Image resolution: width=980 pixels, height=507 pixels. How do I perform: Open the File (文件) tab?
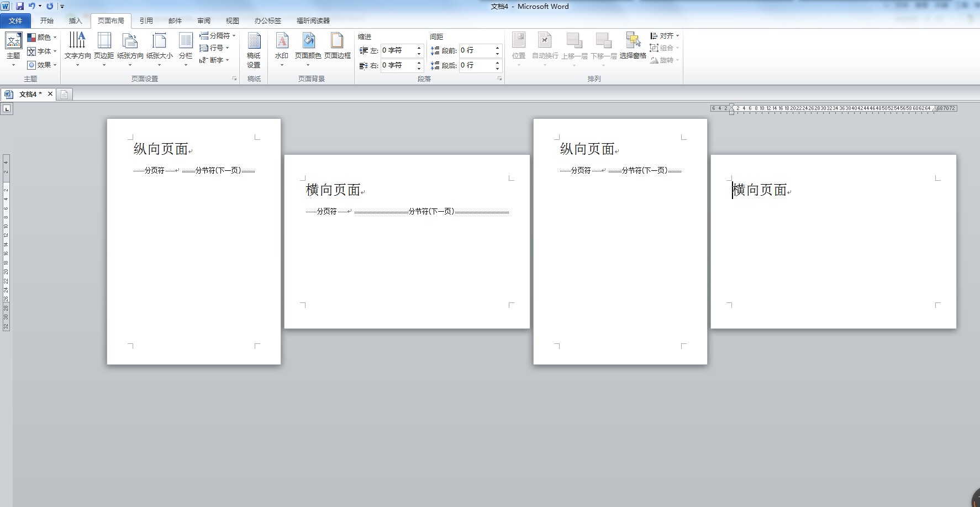(x=15, y=20)
